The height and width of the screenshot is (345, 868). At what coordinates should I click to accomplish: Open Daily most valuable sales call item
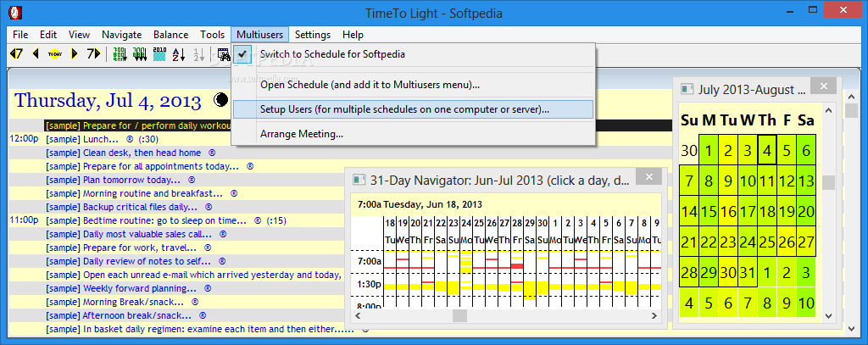tap(129, 234)
